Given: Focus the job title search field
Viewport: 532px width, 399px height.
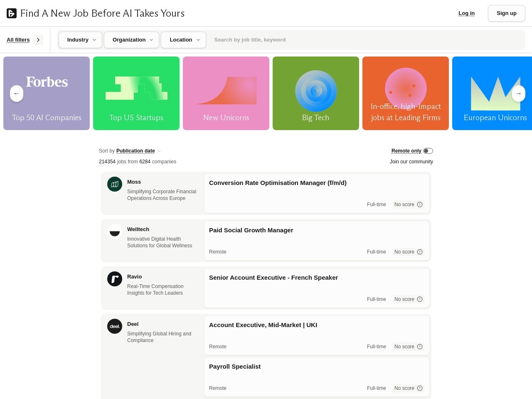Looking at the screenshot, I should click(x=367, y=40).
